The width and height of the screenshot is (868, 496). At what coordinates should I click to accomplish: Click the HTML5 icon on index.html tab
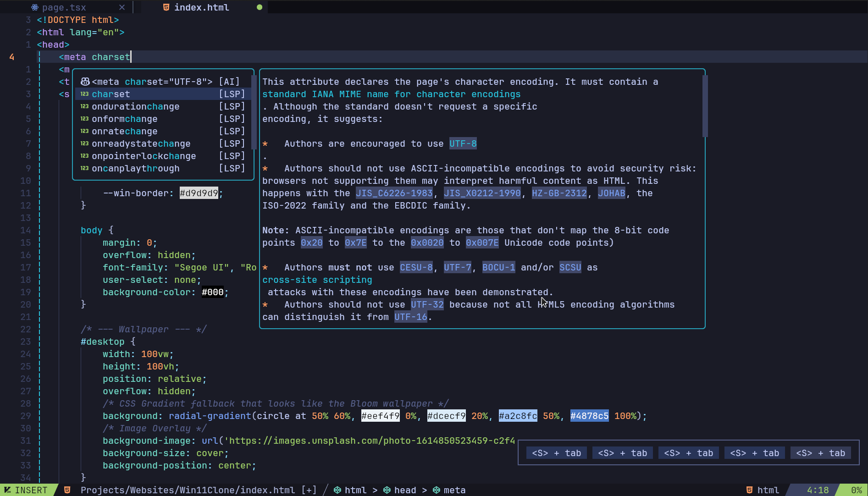(166, 7)
